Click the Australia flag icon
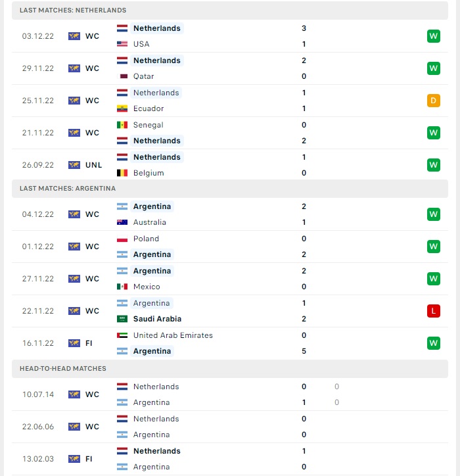The image size is (460, 476). 122,222
